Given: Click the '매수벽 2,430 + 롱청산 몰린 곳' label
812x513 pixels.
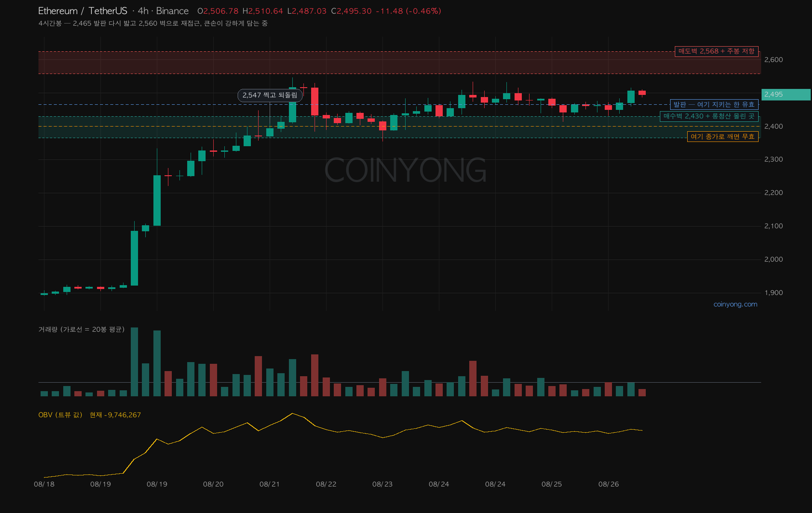Looking at the screenshot, I should click(x=709, y=116).
